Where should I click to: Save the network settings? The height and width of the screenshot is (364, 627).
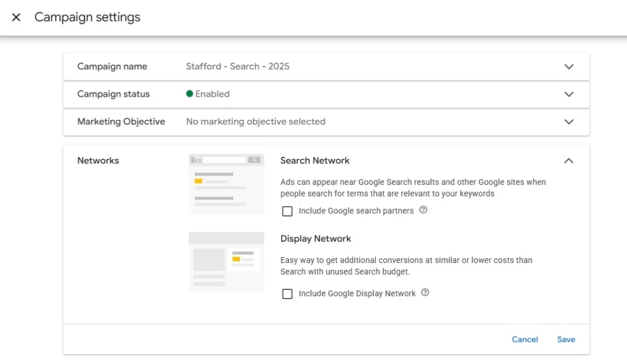(x=566, y=340)
